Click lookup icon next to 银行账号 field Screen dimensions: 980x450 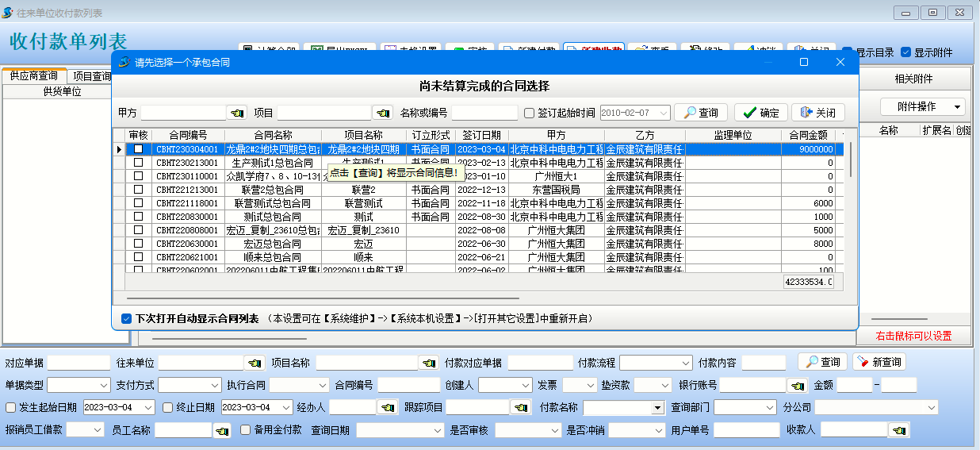click(x=797, y=385)
